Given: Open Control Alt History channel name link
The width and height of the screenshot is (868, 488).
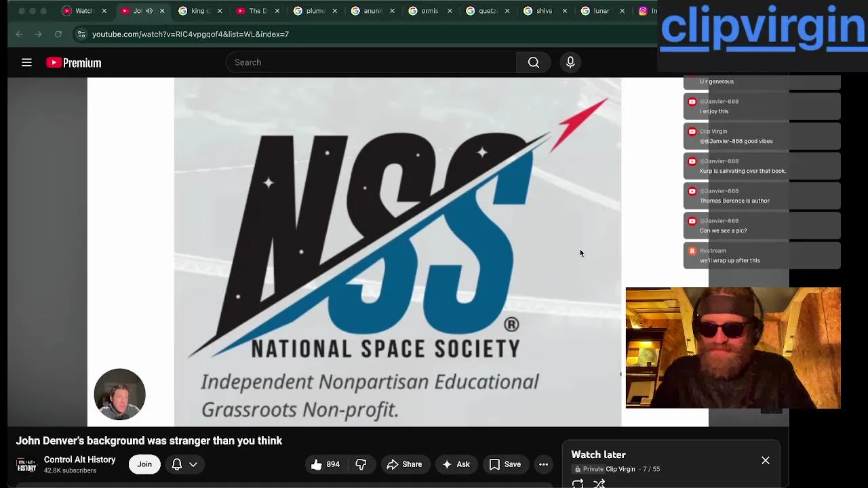Looking at the screenshot, I should (79, 460).
